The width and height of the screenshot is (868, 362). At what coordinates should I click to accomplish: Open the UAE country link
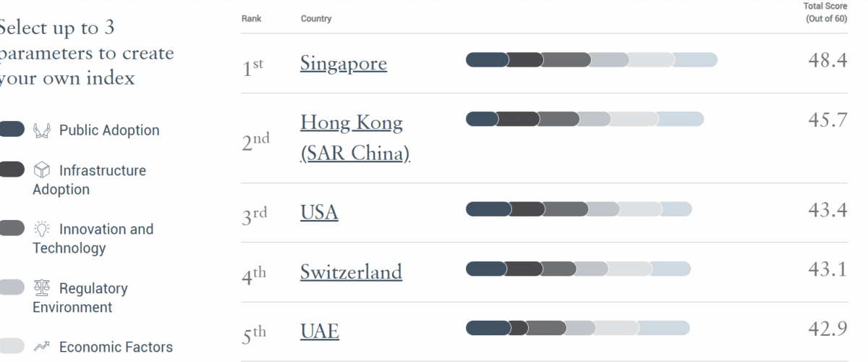tap(320, 332)
